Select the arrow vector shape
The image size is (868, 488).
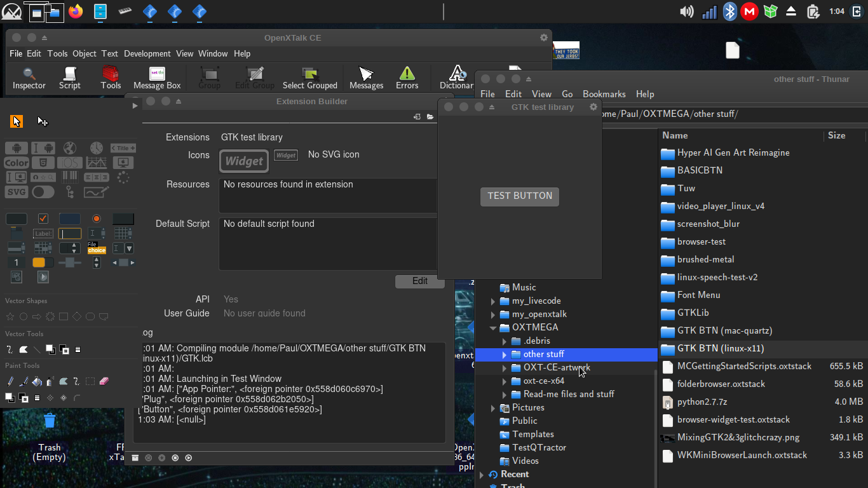(37, 316)
